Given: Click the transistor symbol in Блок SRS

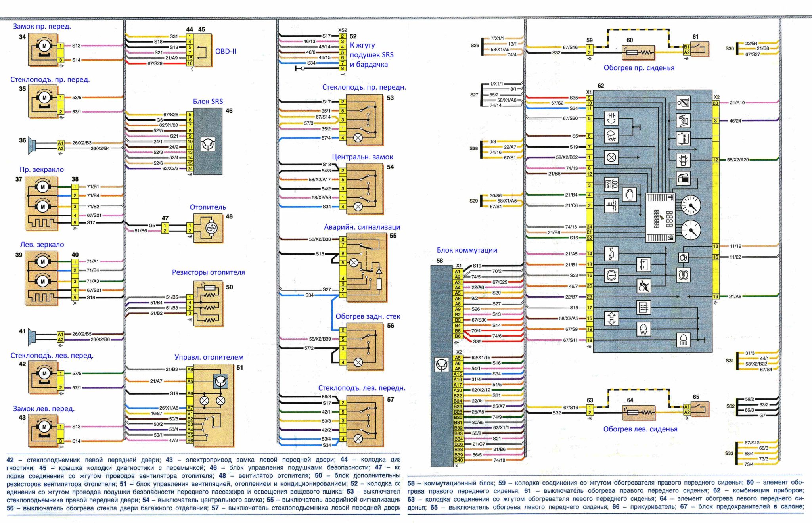Looking at the screenshot, I should [x=208, y=145].
